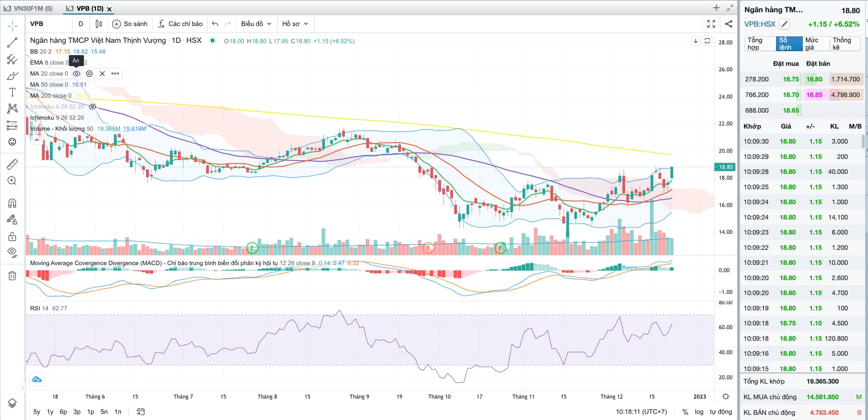
Task: Toggle log scale on price axis
Action: click(699, 412)
